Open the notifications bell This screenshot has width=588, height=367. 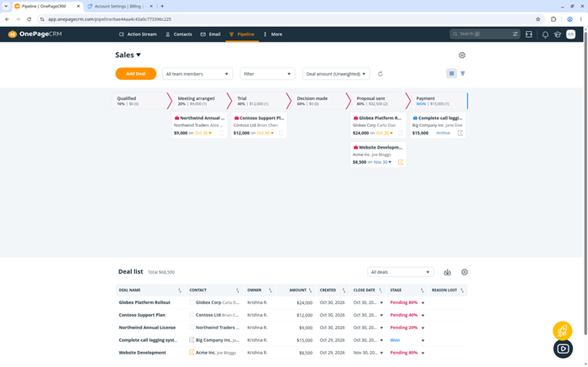[545, 34]
